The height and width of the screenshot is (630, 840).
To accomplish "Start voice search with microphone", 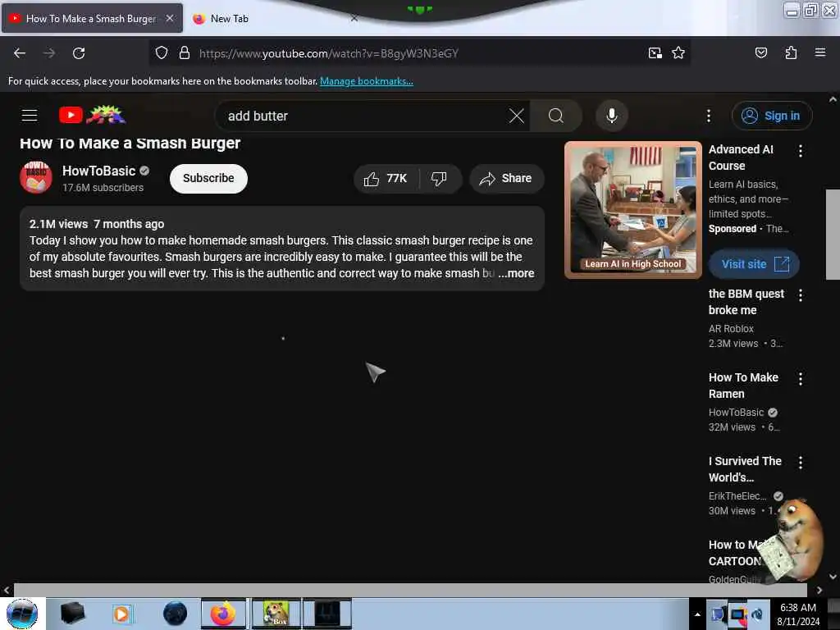I will 611,116.
